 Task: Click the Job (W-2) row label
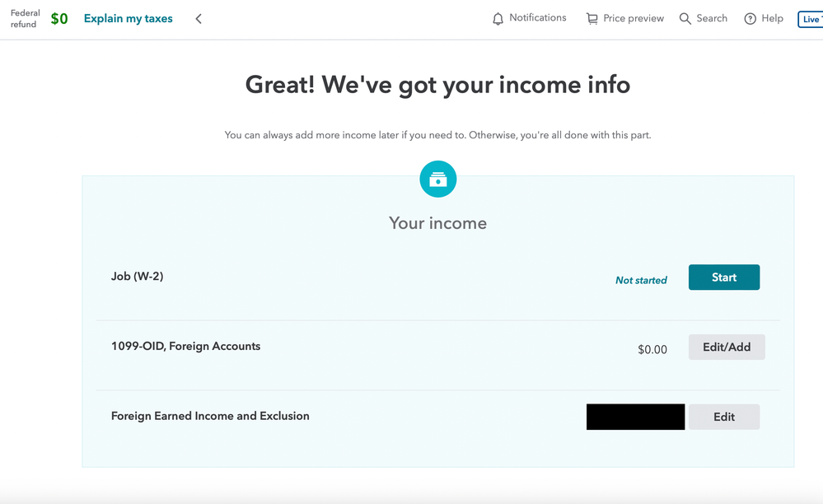pos(137,277)
